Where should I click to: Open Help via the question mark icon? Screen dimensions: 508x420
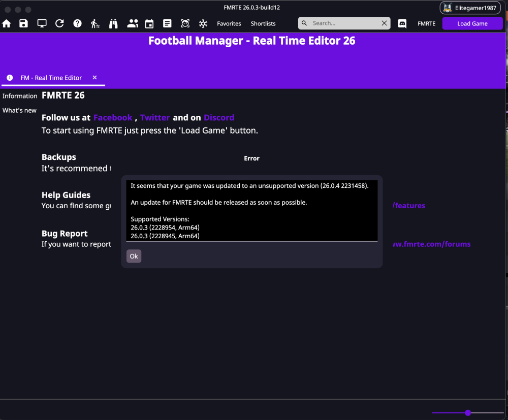(77, 23)
